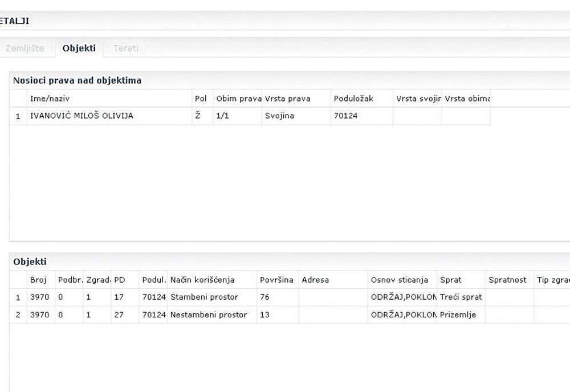Click the Pol column header
The image size is (570, 392).
[x=201, y=99]
